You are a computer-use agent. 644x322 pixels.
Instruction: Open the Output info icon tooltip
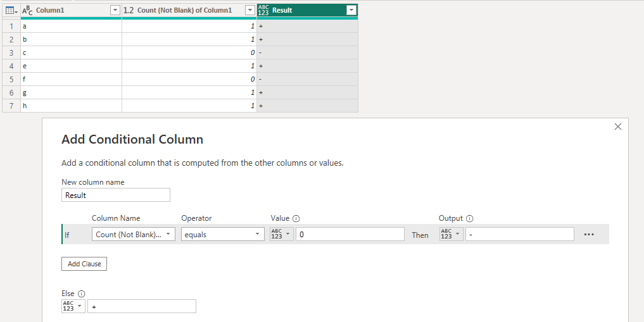470,219
